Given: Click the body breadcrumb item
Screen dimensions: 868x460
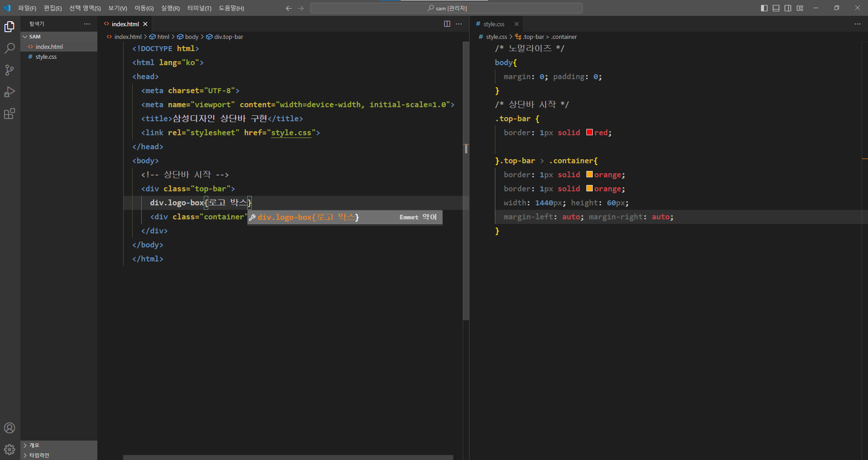Looking at the screenshot, I should tap(188, 37).
